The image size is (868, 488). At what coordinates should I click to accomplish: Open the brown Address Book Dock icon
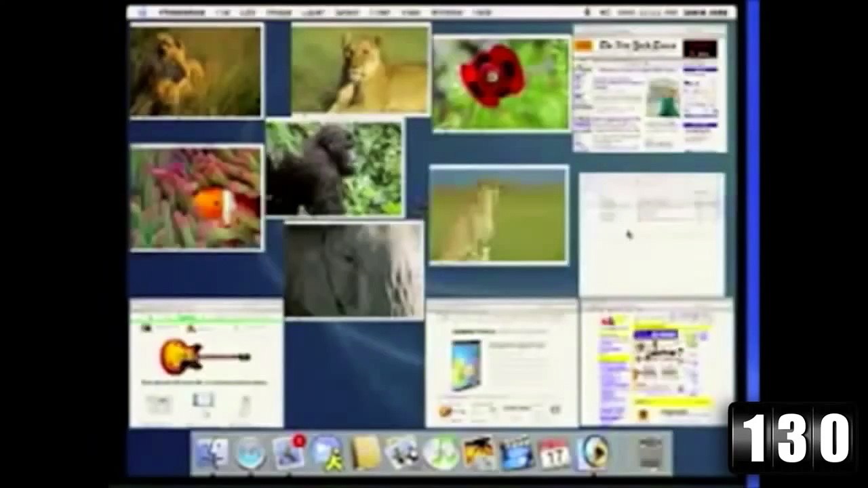pyautogui.click(x=366, y=453)
